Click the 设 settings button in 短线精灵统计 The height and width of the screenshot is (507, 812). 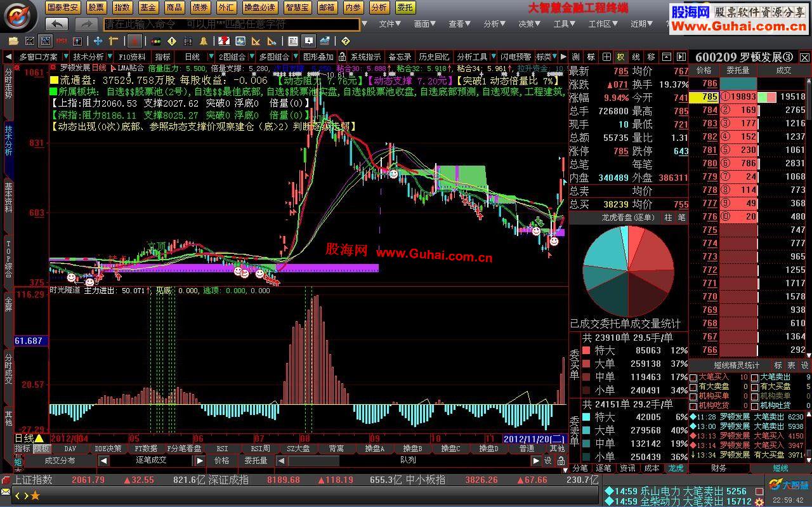coord(804,365)
